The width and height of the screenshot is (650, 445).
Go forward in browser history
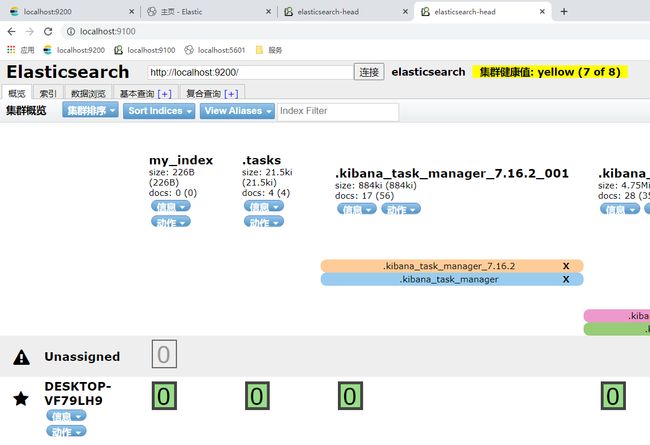(x=29, y=32)
